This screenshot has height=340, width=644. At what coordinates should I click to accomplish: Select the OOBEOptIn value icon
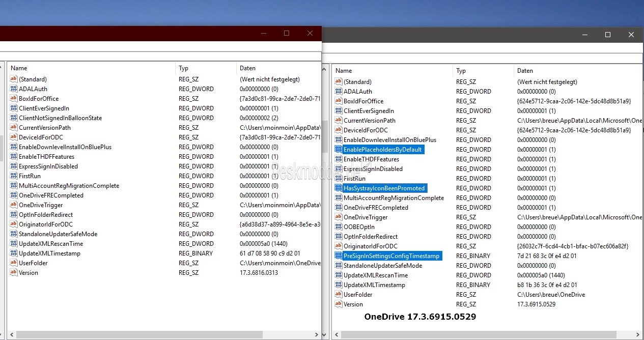339,226
